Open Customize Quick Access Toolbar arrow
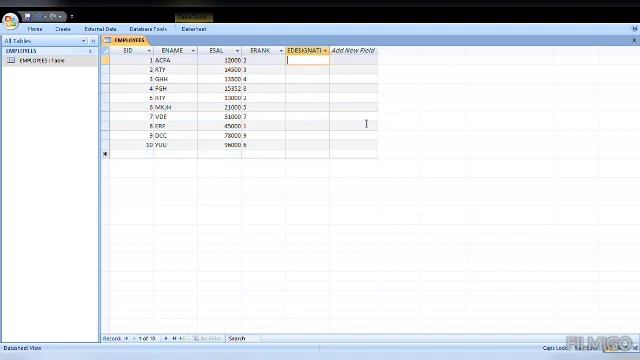The image size is (640, 360). [72, 17]
